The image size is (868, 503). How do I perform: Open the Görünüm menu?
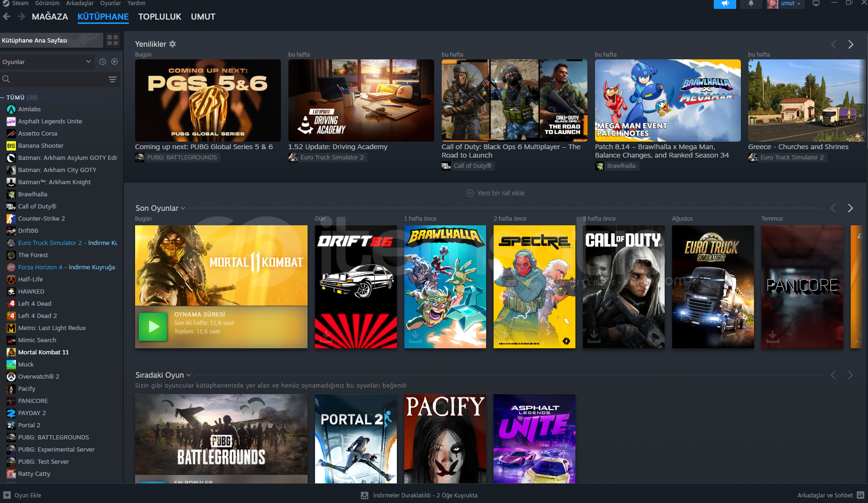(47, 3)
